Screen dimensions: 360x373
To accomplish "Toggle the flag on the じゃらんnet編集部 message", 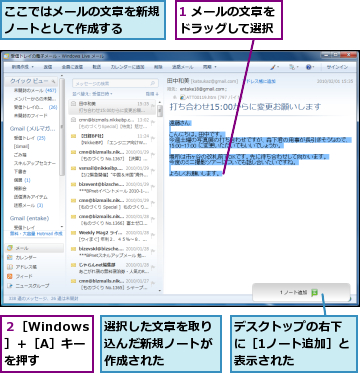I will pos(153,268).
